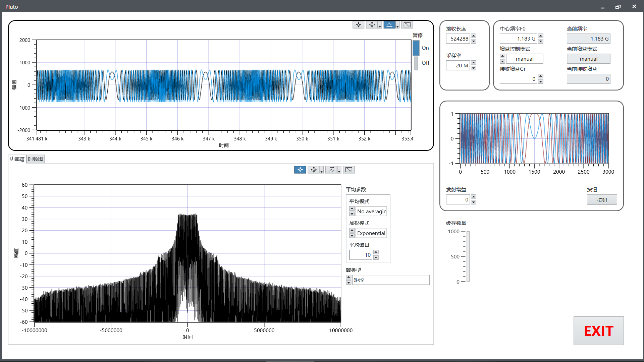Select the crosshair cursor tool on power spectrum toolbar

pos(300,170)
